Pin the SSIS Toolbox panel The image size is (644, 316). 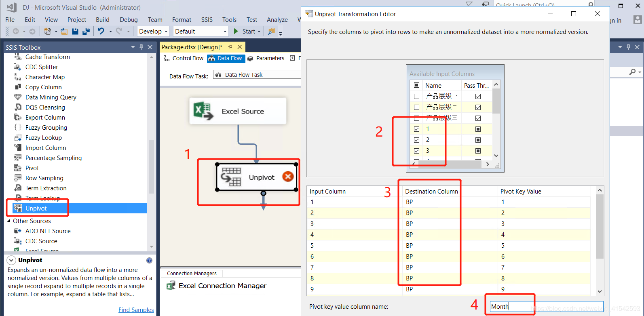pyautogui.click(x=141, y=47)
